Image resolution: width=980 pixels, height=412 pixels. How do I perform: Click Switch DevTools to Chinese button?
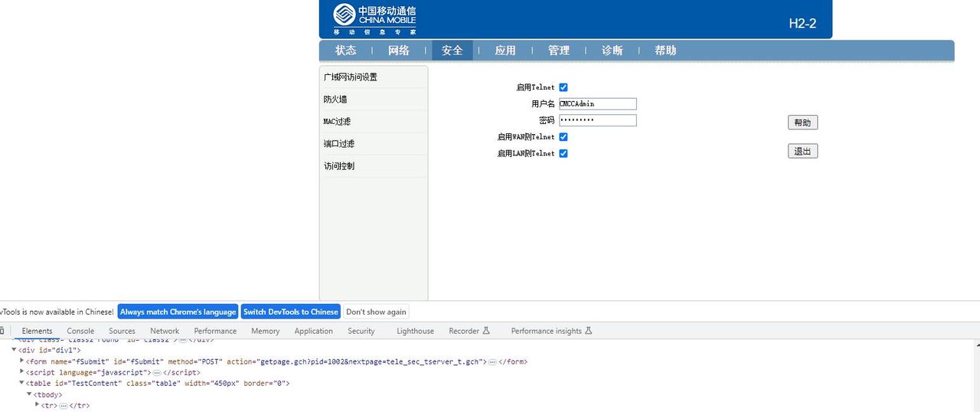coord(291,312)
